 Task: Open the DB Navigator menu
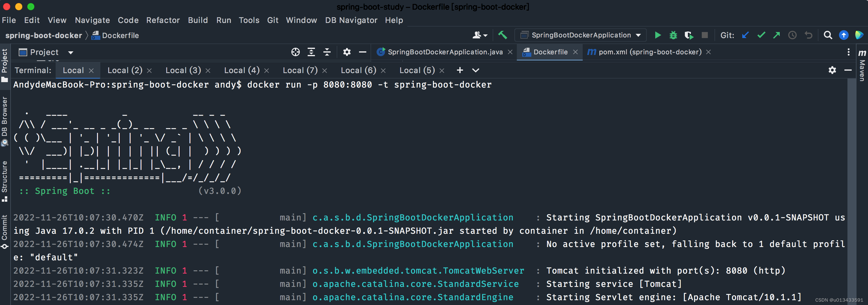pyautogui.click(x=351, y=20)
